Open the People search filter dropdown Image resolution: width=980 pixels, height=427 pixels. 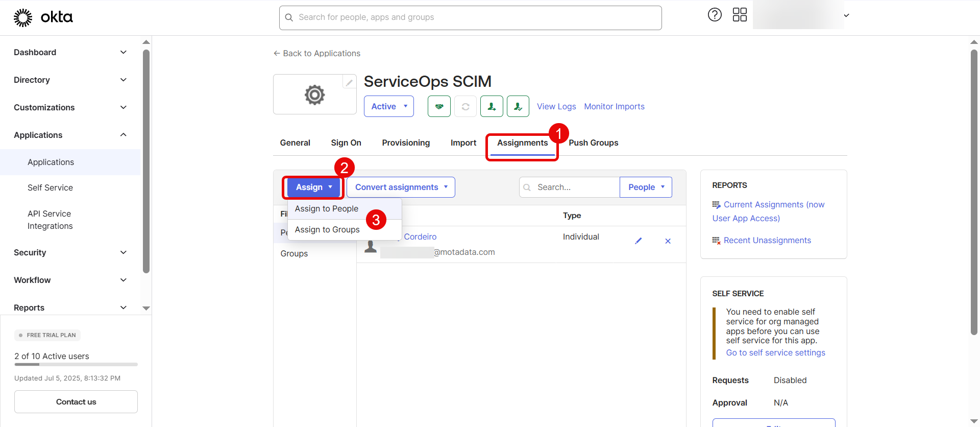(x=646, y=187)
